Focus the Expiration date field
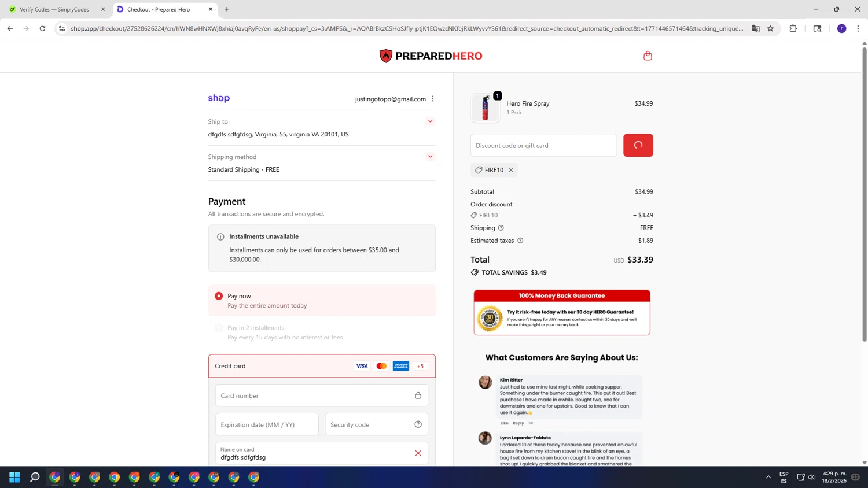The height and width of the screenshot is (488, 868). tap(267, 424)
